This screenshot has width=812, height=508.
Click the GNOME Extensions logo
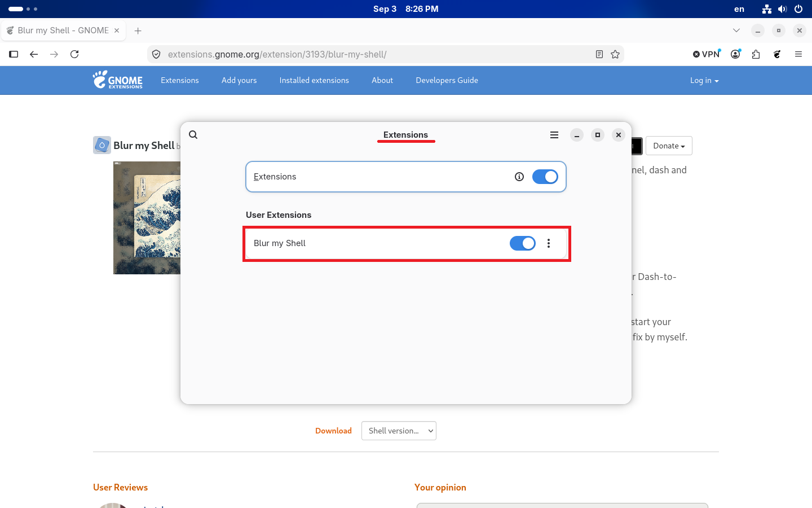click(x=118, y=80)
